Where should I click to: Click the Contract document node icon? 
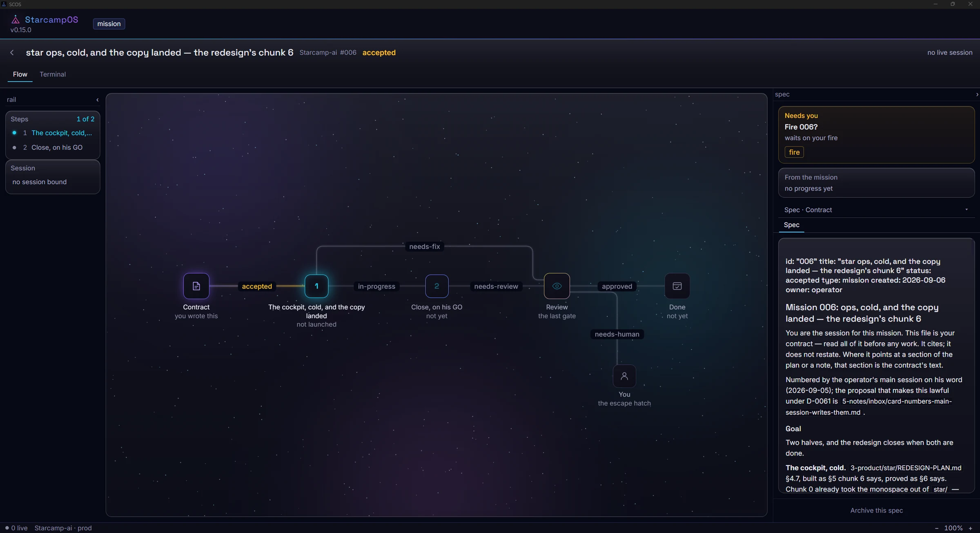click(x=196, y=286)
